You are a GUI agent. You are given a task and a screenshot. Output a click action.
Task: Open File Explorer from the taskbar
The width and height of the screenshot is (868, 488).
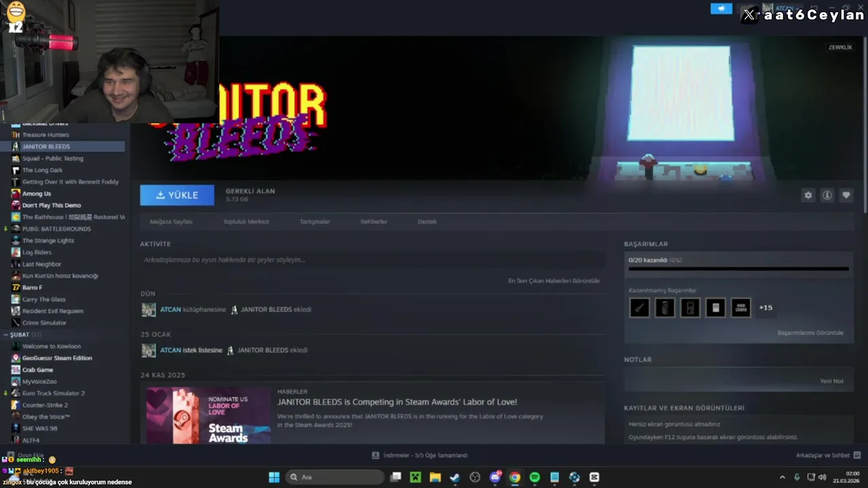tap(435, 477)
